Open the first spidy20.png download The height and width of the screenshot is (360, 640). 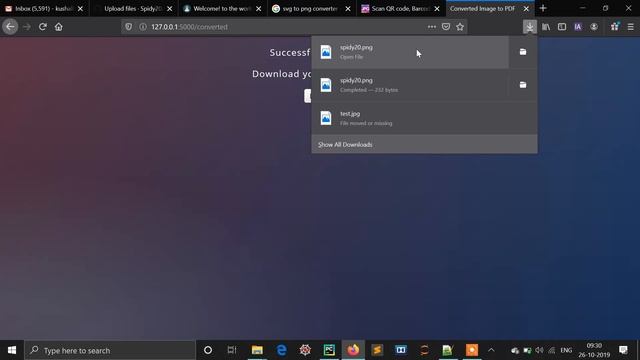(x=410, y=52)
